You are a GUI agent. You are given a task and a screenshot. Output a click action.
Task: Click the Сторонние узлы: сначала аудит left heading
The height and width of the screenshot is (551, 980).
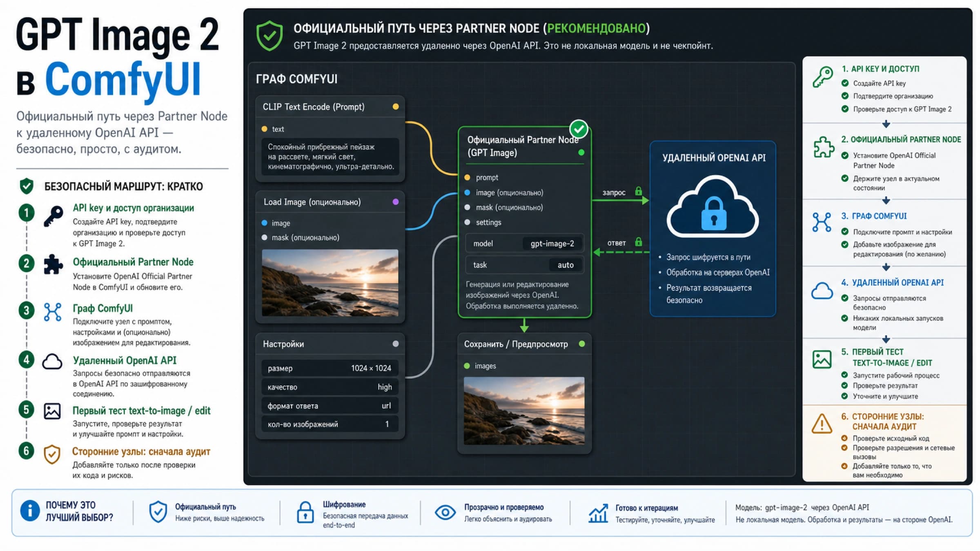141,451
